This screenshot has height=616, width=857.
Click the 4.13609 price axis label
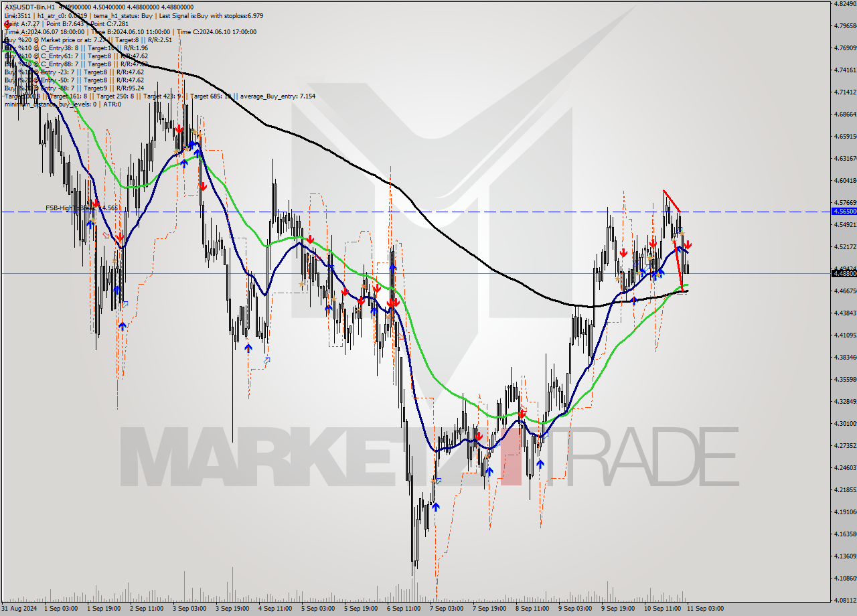(844, 556)
